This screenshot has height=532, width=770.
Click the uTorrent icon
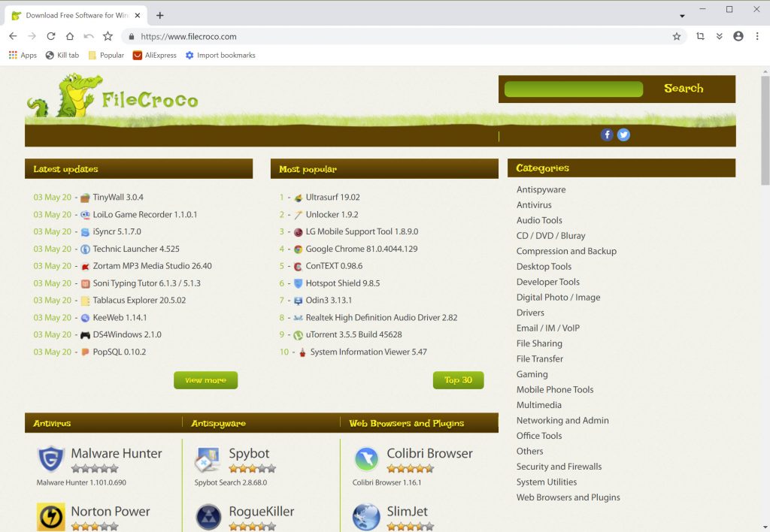pos(298,335)
